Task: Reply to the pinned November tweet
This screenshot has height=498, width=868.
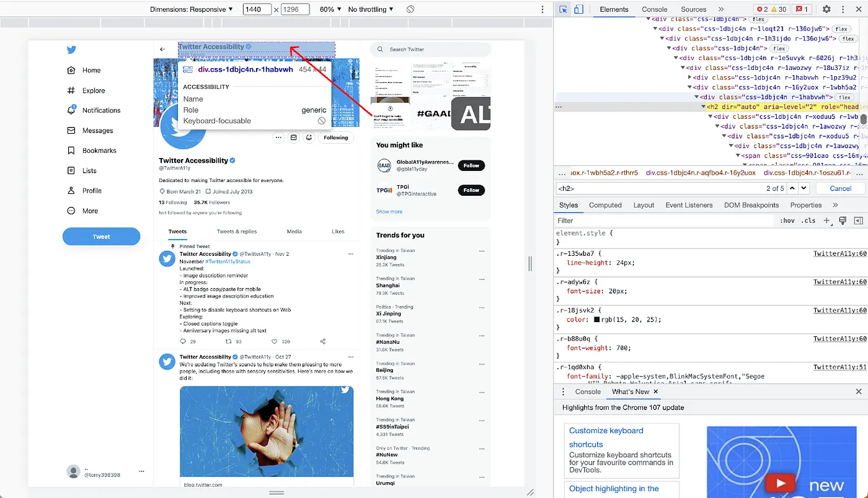Action: 183,341
